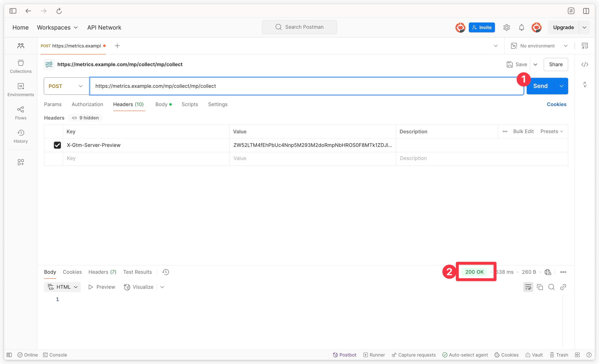599x364 pixels.
Task: Go forward with the right arrow
Action: 43,11
